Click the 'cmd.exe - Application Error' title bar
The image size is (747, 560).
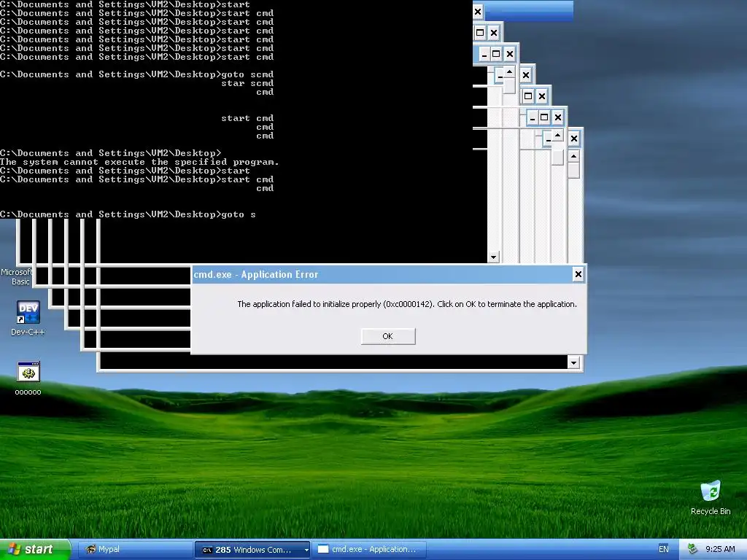tap(381, 274)
